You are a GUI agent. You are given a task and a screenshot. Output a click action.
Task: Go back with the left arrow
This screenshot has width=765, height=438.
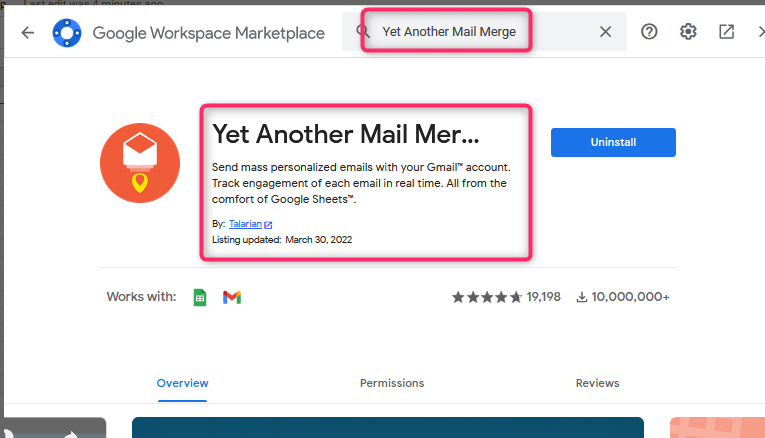pos(28,33)
